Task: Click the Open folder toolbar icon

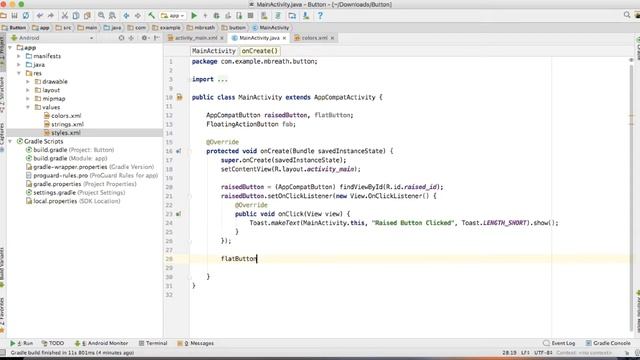Action: pos(3,16)
